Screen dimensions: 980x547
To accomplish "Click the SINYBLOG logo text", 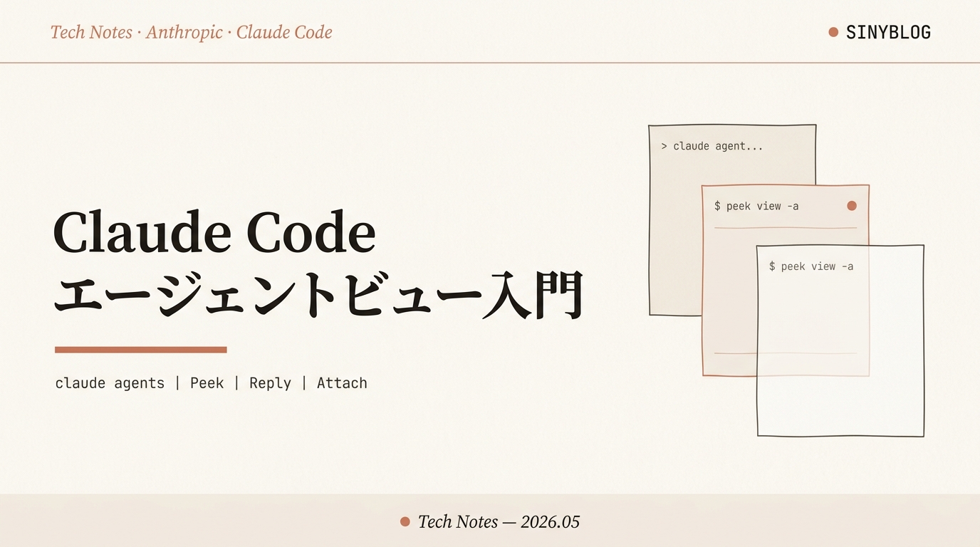I will point(888,32).
